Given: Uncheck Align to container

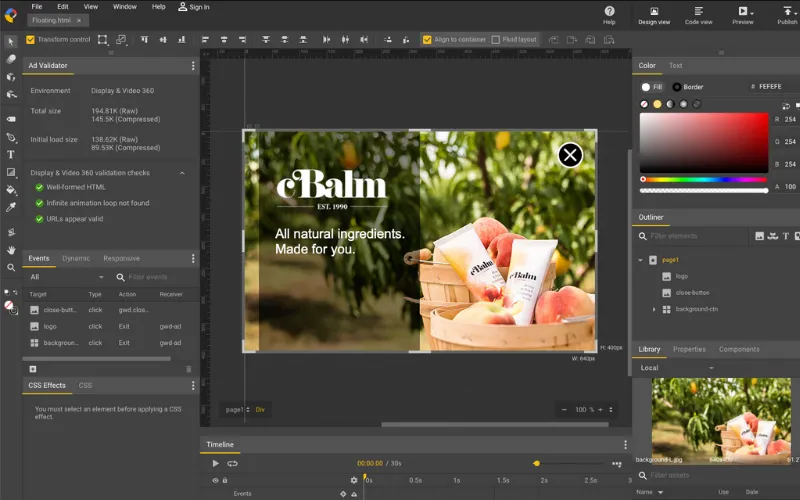Looking at the screenshot, I should click(427, 39).
